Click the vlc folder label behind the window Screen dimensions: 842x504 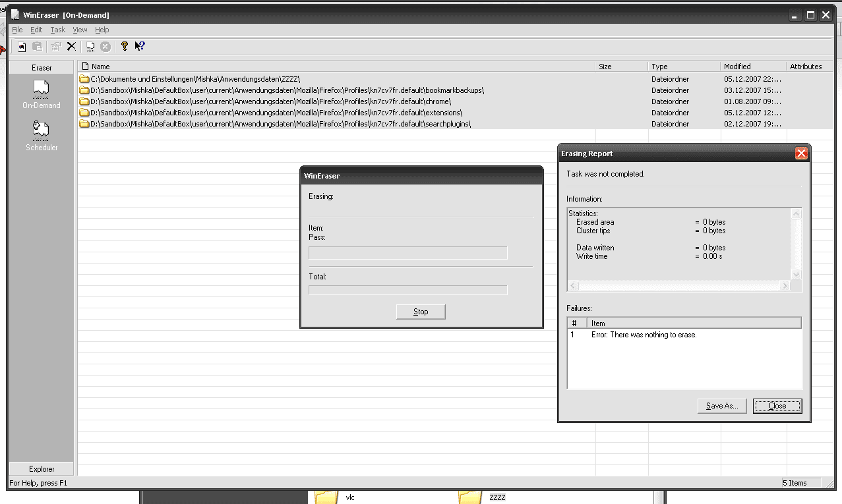tap(350, 497)
